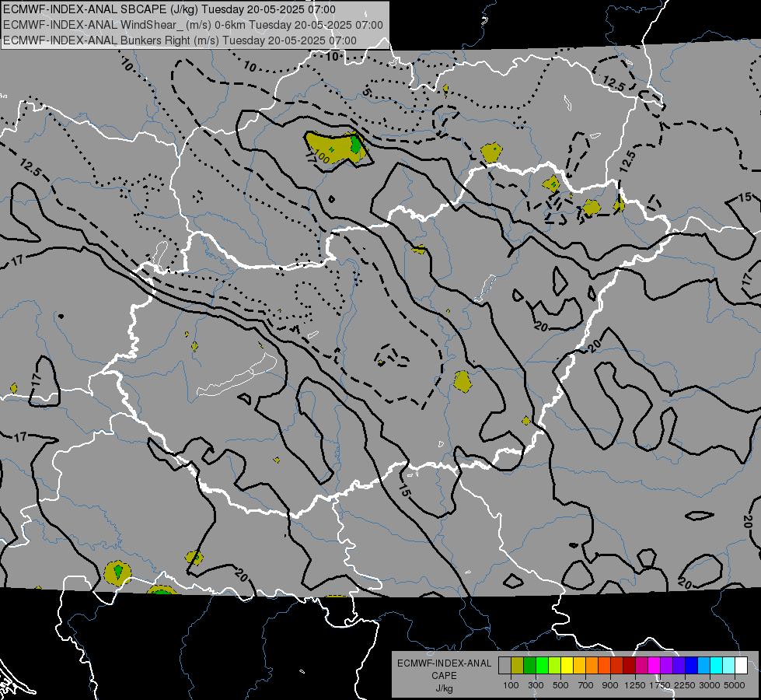Choose the pure yellow legend swatch
The width and height of the screenshot is (761, 700).
click(567, 665)
